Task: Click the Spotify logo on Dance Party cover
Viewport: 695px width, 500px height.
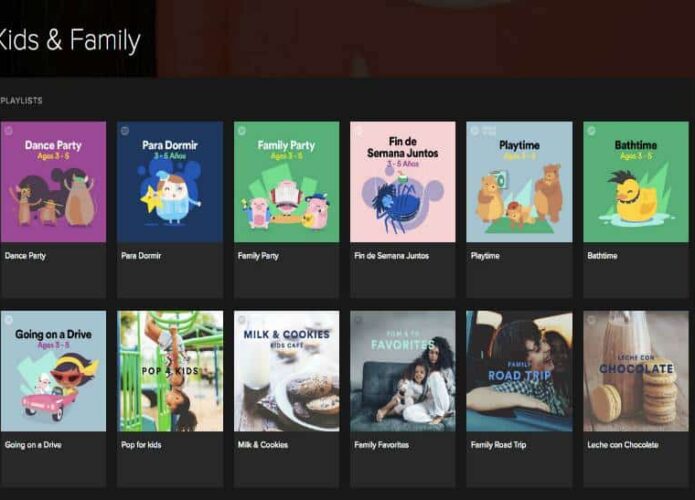Action: 8,130
